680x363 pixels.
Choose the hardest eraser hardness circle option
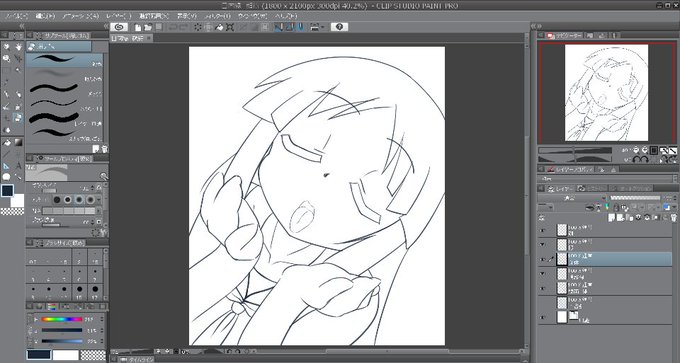tap(57, 199)
